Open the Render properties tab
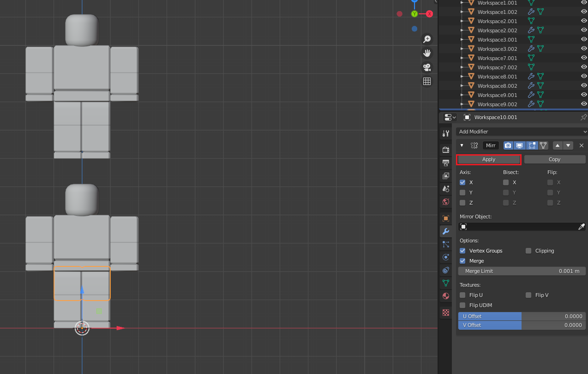The width and height of the screenshot is (588, 374). (x=445, y=150)
